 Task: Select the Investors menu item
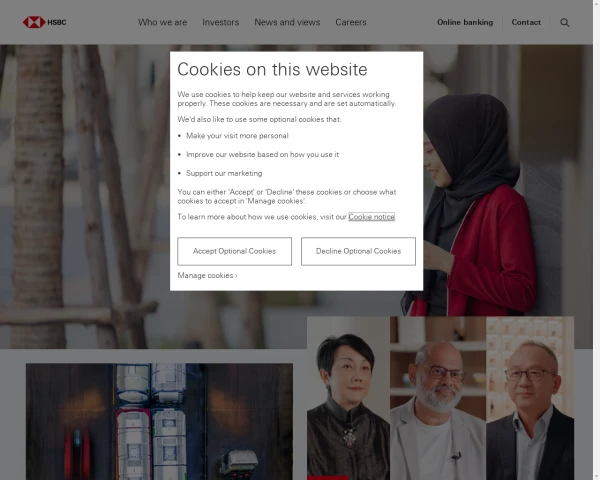(x=220, y=22)
